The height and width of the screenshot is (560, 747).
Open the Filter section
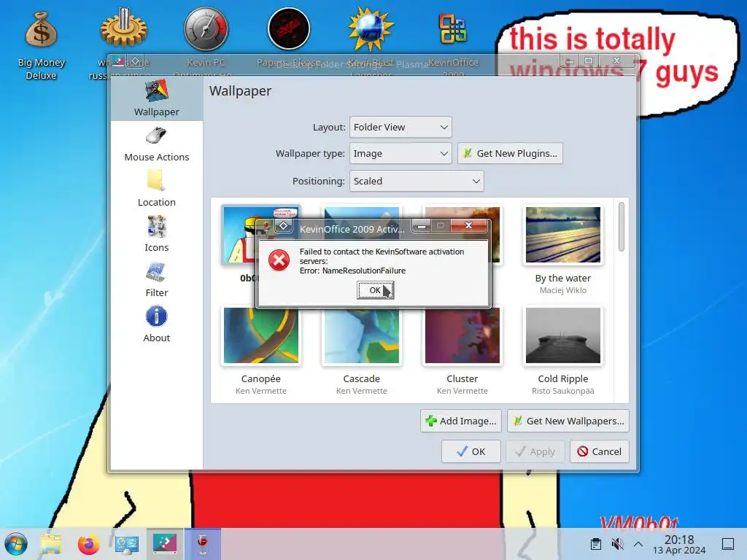coord(157,279)
